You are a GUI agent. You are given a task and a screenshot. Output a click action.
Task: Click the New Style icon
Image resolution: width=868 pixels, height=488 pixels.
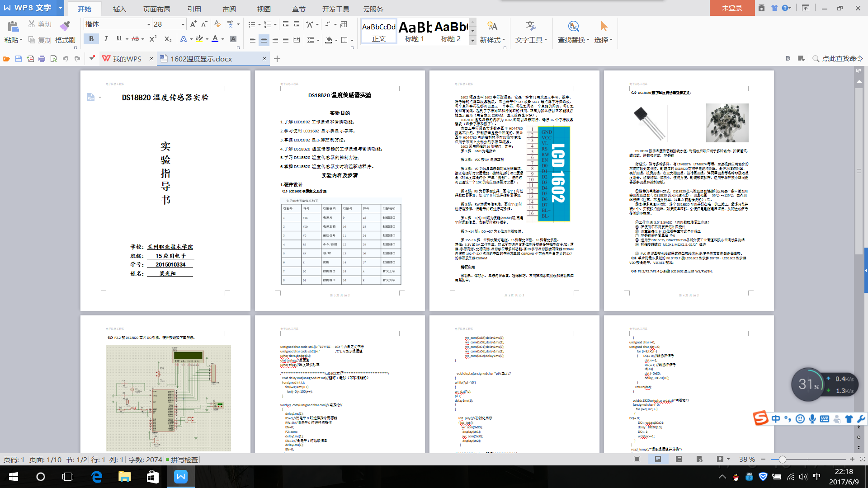click(492, 26)
